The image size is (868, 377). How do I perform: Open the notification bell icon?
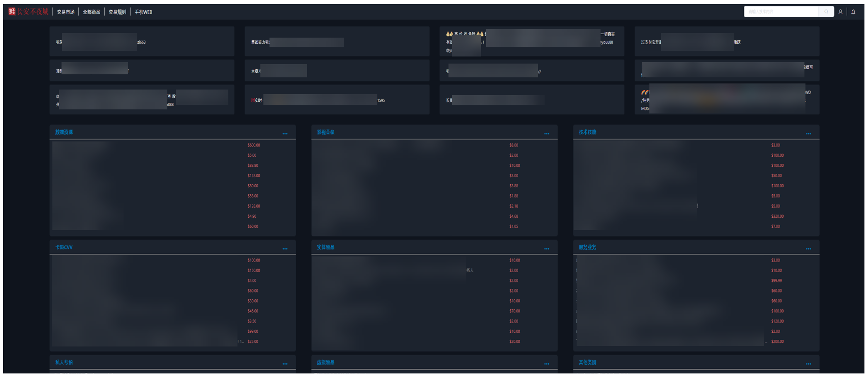pos(853,12)
